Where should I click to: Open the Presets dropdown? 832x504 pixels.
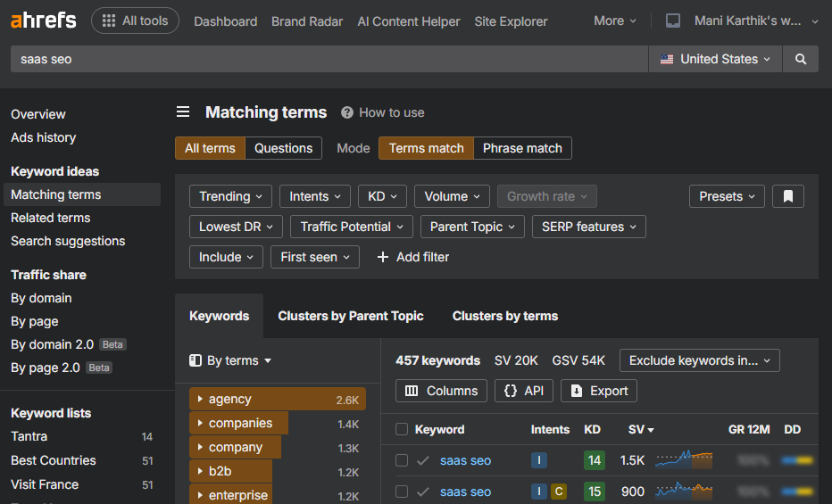[x=727, y=196]
